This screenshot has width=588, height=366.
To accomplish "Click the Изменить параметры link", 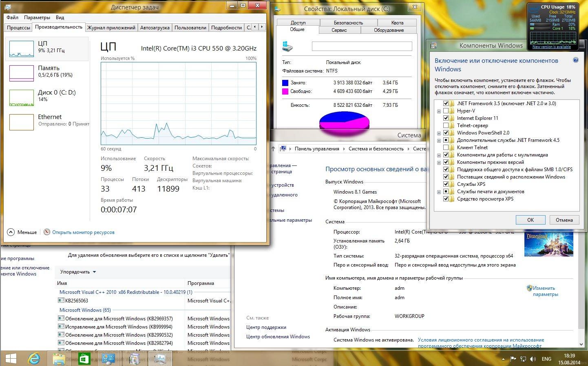I will (545, 291).
